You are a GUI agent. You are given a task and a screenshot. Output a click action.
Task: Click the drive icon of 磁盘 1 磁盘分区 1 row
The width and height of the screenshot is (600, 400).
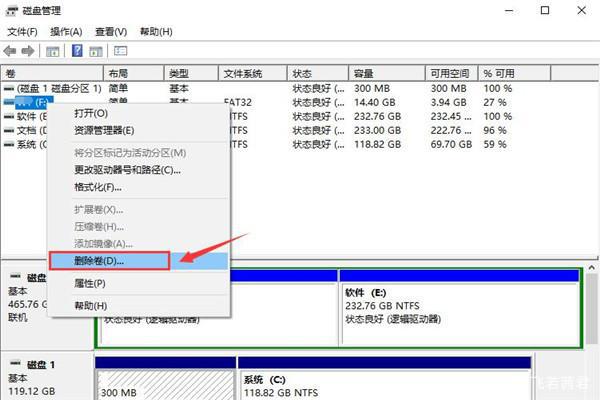tap(9, 89)
